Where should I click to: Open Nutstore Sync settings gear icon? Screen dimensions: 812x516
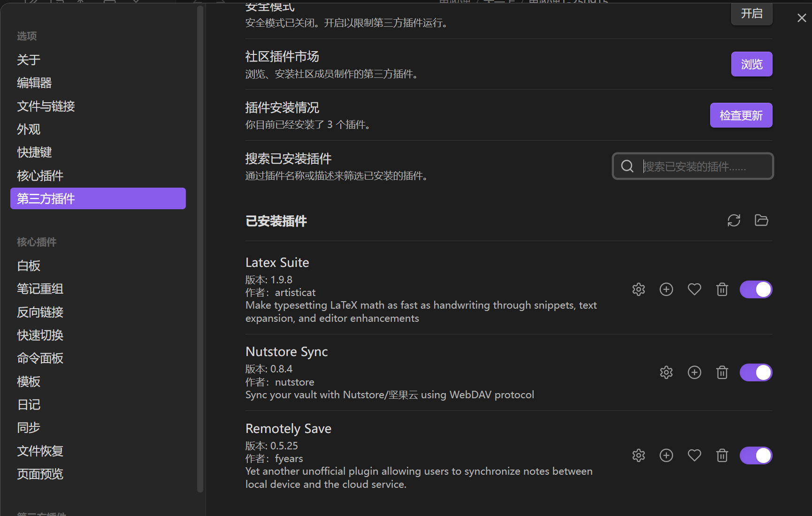click(x=666, y=372)
